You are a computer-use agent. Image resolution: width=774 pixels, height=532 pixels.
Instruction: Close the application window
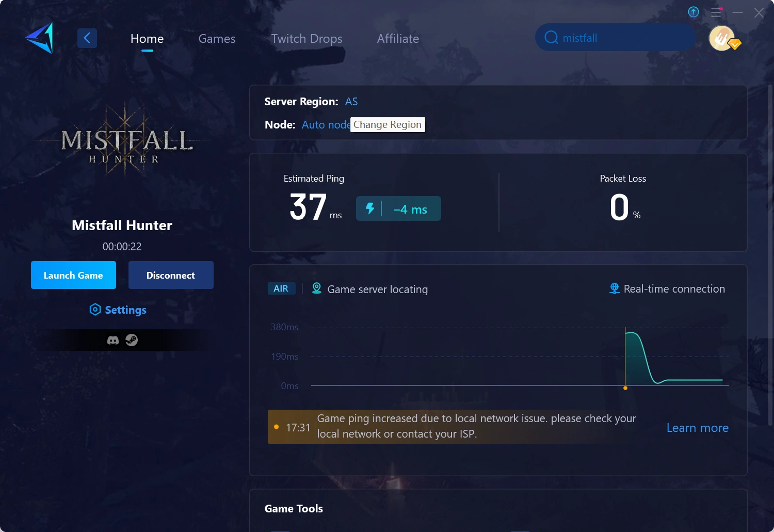tap(759, 12)
